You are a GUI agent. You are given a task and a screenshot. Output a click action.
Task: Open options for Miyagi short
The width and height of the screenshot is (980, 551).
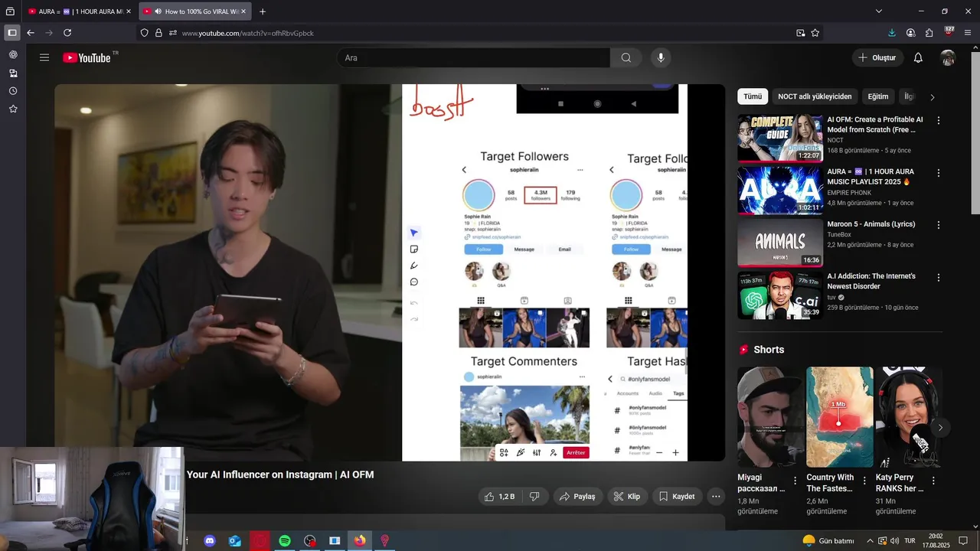(x=795, y=481)
